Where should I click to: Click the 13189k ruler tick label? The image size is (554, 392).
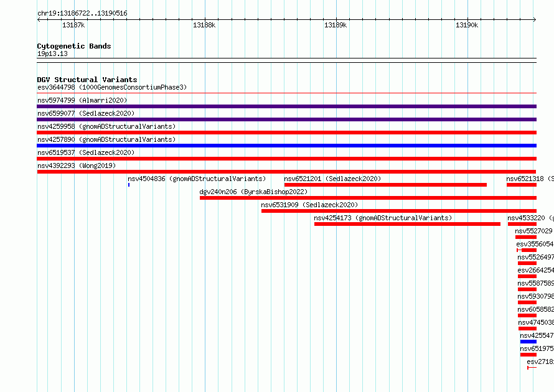tap(336, 25)
